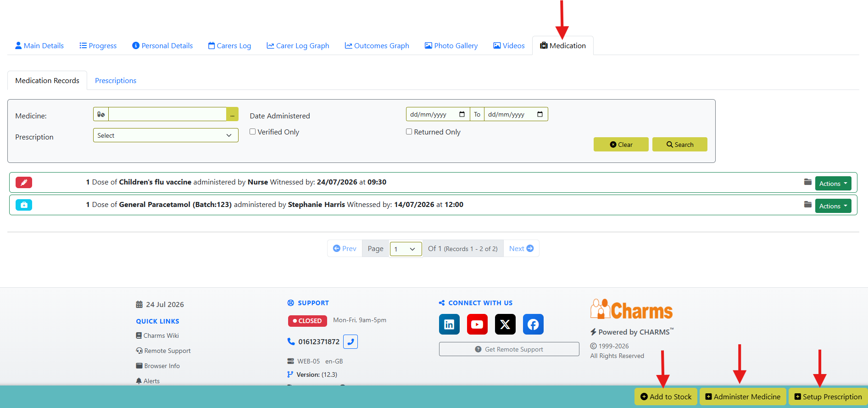
Task: Switch to the Prescriptions sub-tab
Action: click(116, 80)
